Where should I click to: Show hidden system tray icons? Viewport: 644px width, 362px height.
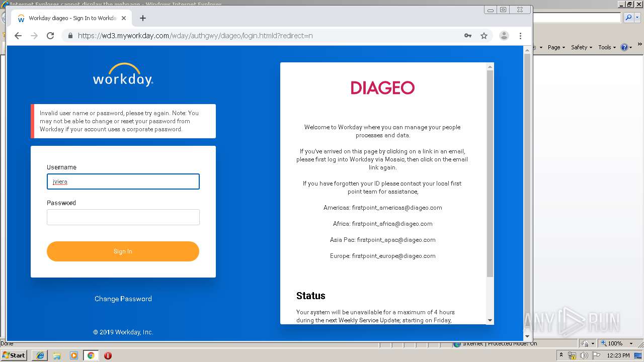point(561,355)
